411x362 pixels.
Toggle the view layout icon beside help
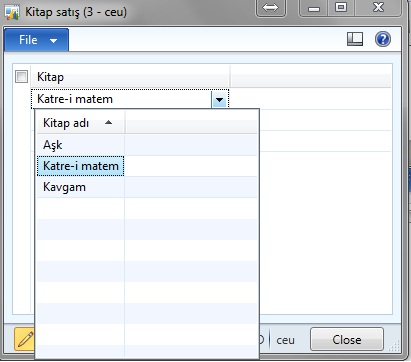[355, 39]
